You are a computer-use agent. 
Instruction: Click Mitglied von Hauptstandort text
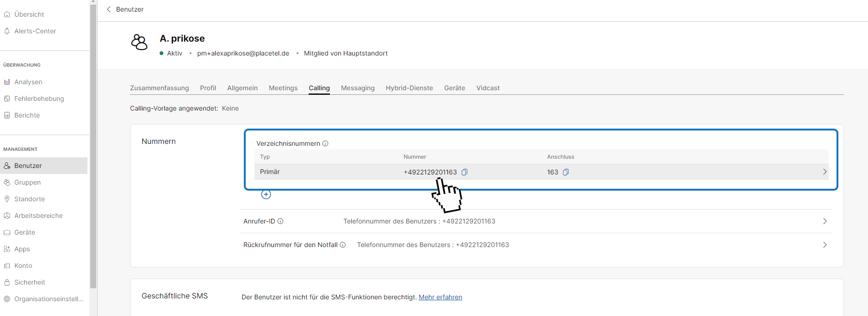[x=346, y=53]
